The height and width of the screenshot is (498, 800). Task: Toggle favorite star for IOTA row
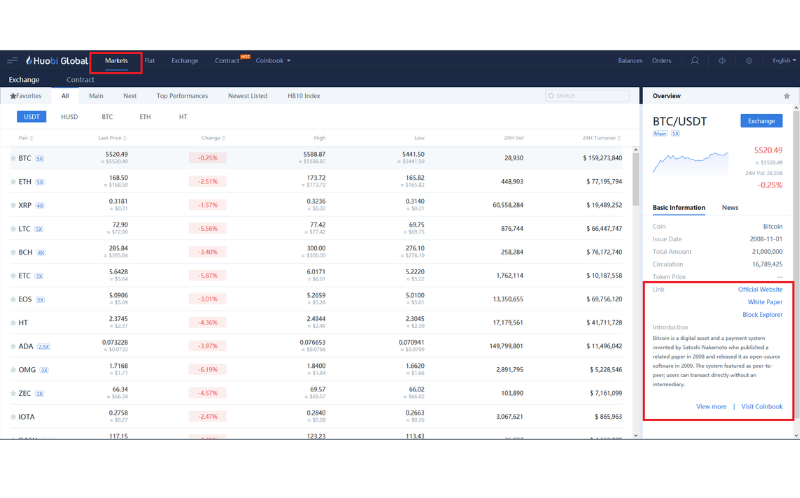tap(13, 417)
